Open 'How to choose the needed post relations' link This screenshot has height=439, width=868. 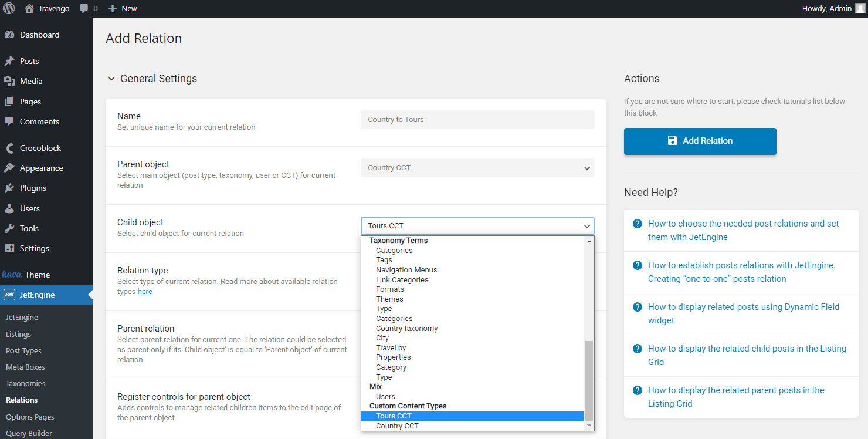pyautogui.click(x=744, y=231)
